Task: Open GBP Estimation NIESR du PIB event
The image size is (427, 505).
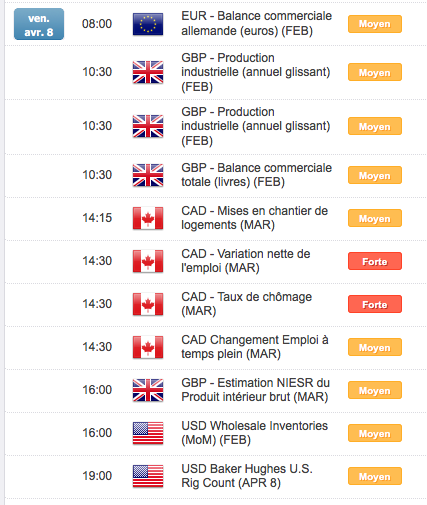Action: pyautogui.click(x=255, y=390)
